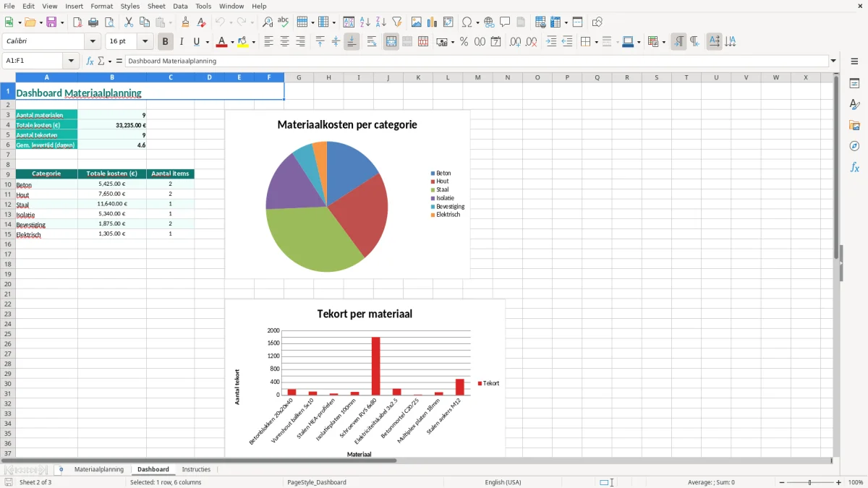868x488 pixels.
Task: Open the Name Box dropdown arrow
Action: pos(72,61)
